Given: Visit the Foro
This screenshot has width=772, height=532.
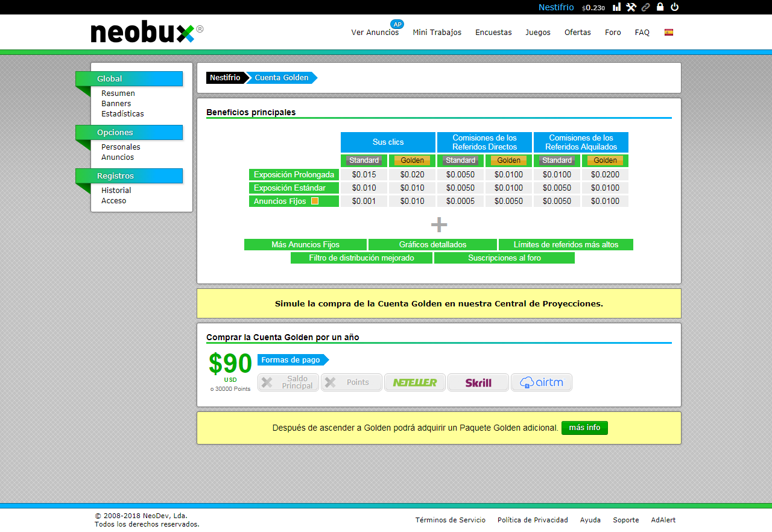Looking at the screenshot, I should tap(613, 33).
